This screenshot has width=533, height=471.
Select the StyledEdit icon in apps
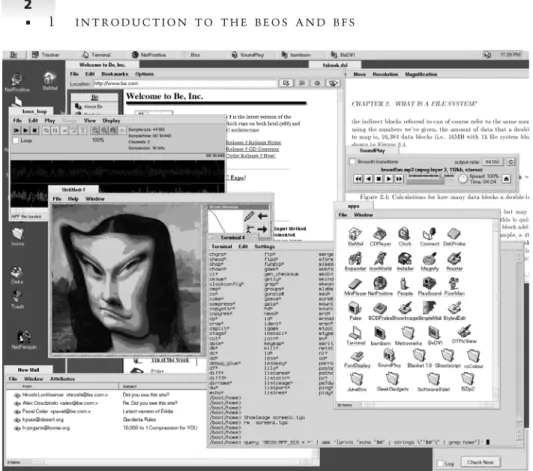point(454,311)
